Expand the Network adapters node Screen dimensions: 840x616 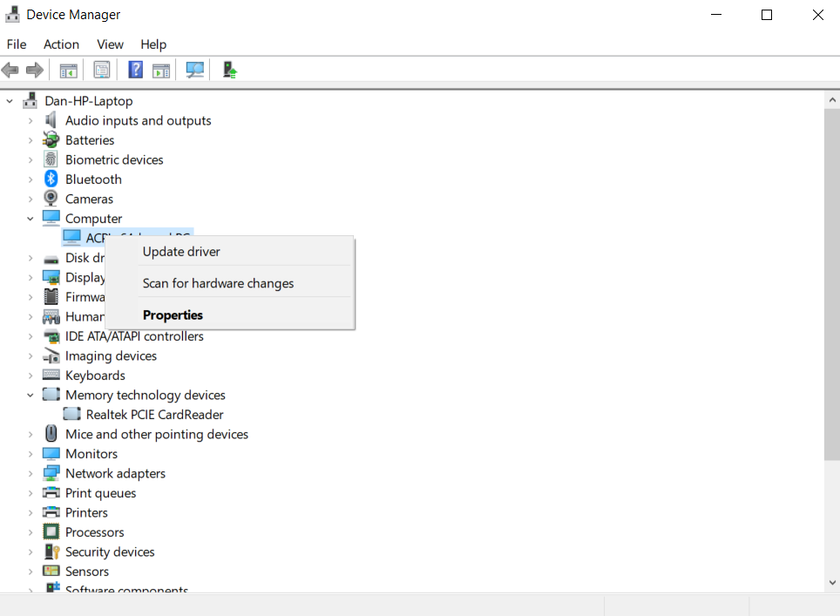click(30, 474)
